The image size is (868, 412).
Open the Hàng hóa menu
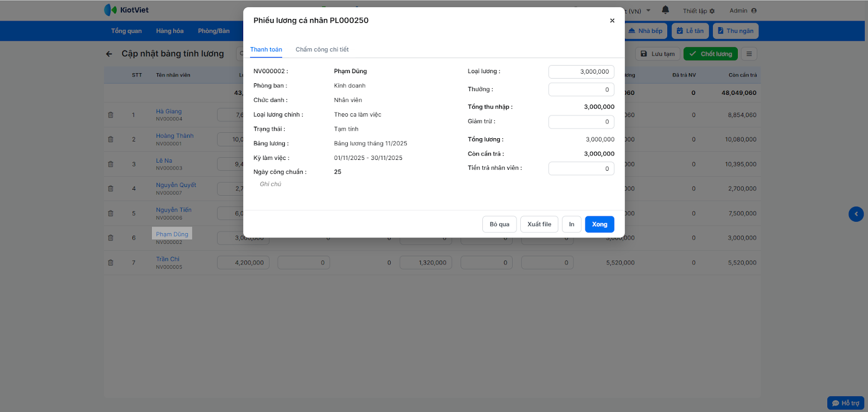170,31
